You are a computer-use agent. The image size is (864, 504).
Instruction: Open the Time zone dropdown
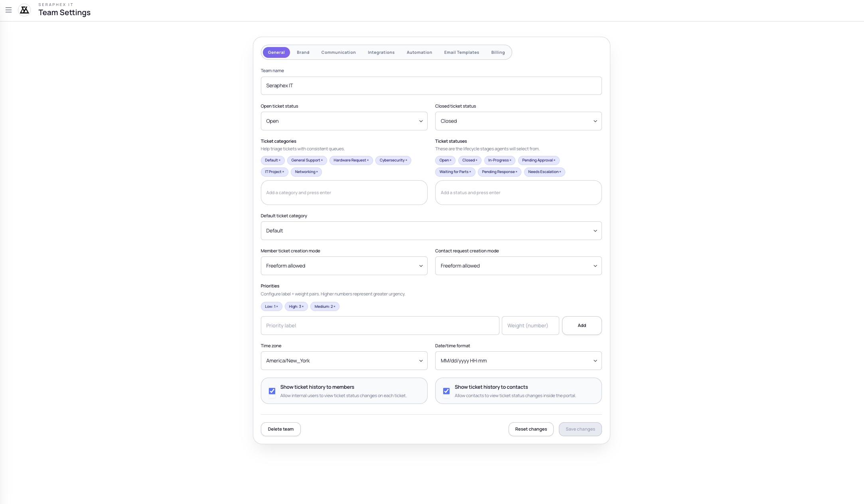coord(344,361)
